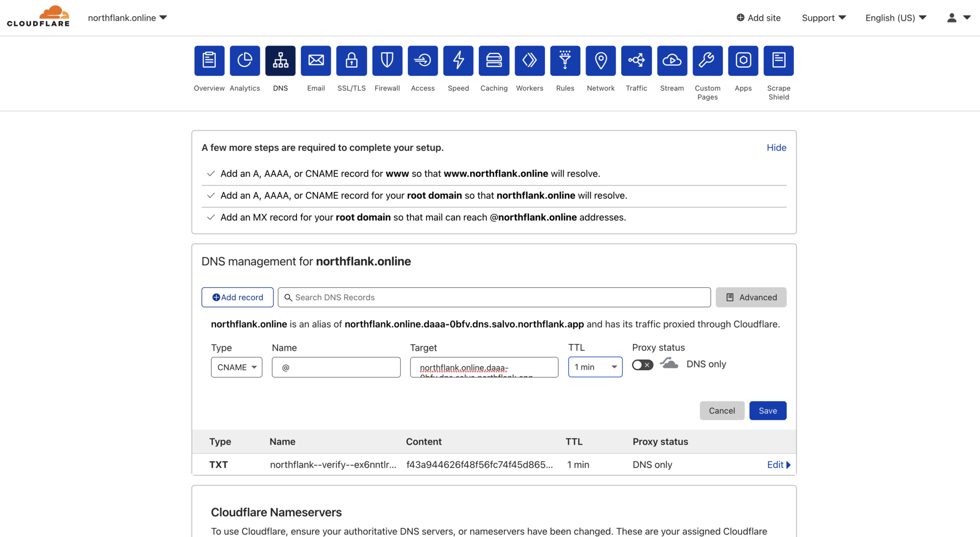This screenshot has width=980, height=537.
Task: Click the northflank--verify TXT record name
Action: click(333, 465)
